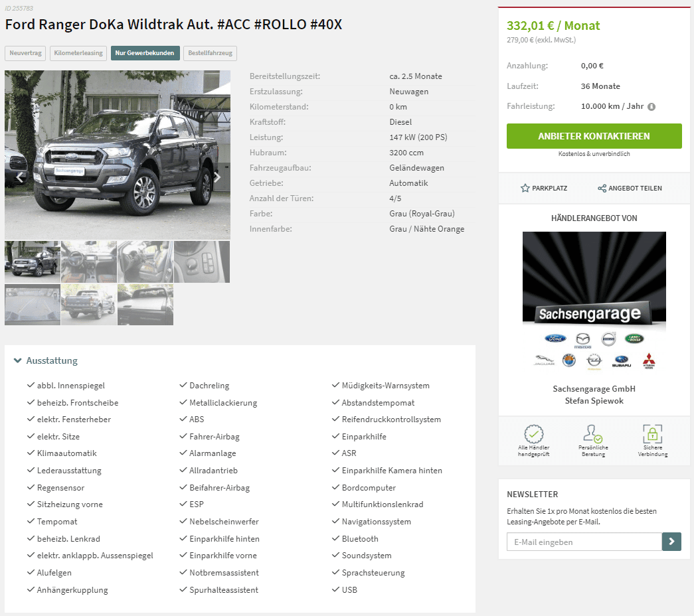Click the Parkplatz star icon
The width and height of the screenshot is (694, 616).
coord(525,188)
